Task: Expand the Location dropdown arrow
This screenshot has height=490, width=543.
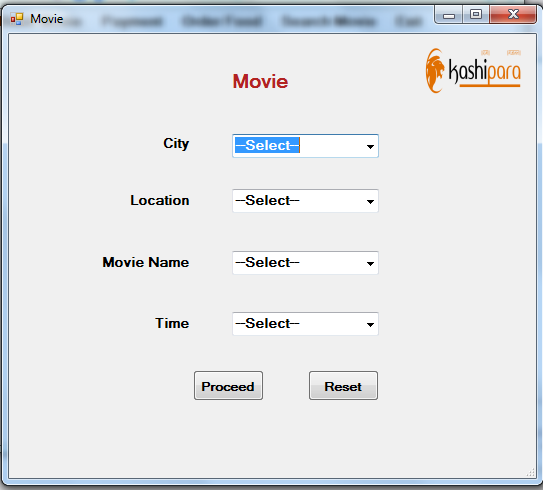Action: pos(370,201)
